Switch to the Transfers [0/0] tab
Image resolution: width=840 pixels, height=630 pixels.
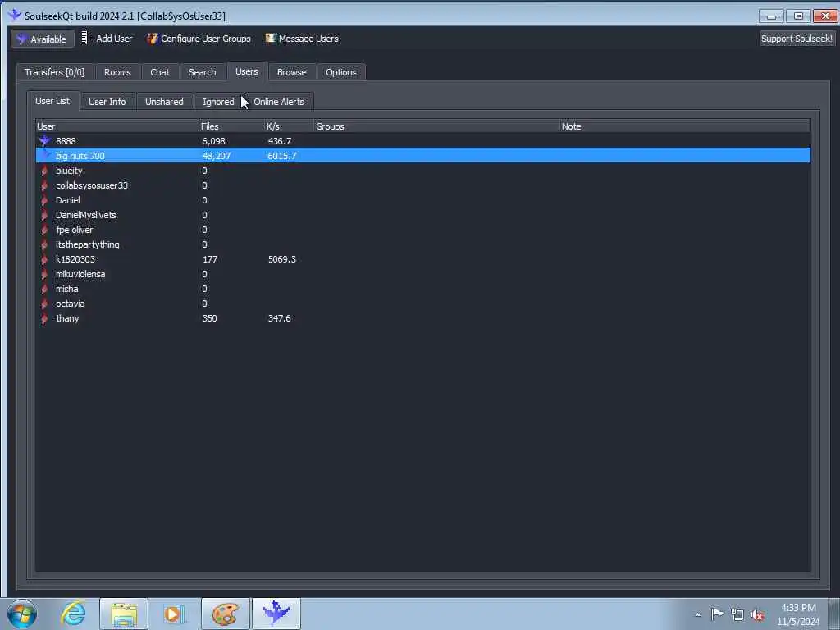point(55,72)
